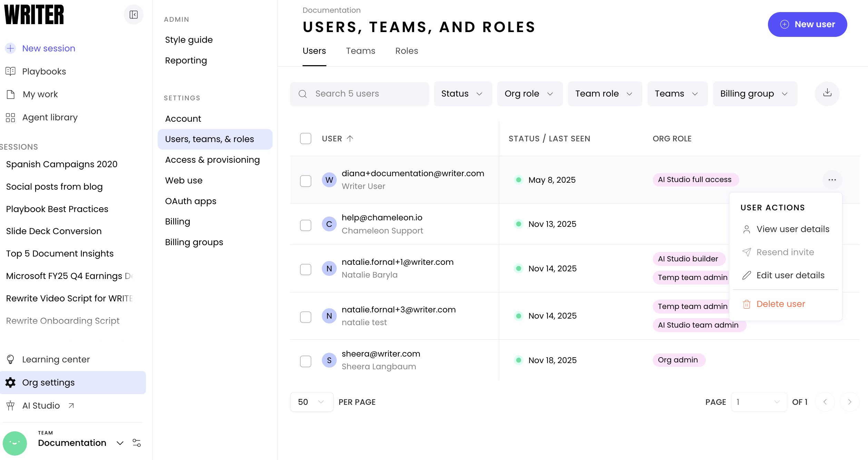Click the download users export icon
Screen dimensions: 868x460
827,93
